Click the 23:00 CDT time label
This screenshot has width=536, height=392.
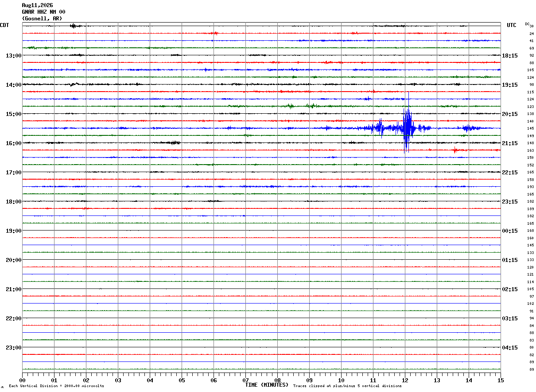[13, 348]
